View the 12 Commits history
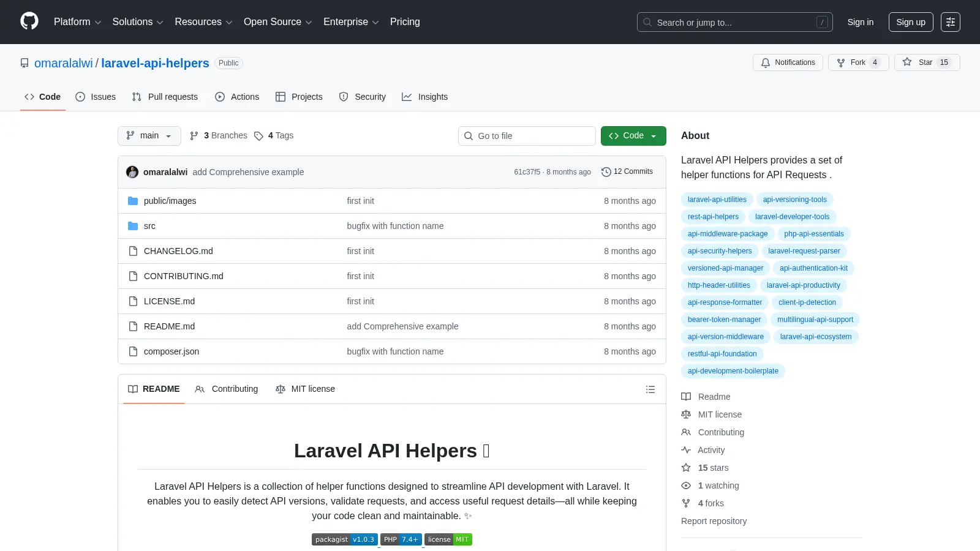 tap(627, 171)
